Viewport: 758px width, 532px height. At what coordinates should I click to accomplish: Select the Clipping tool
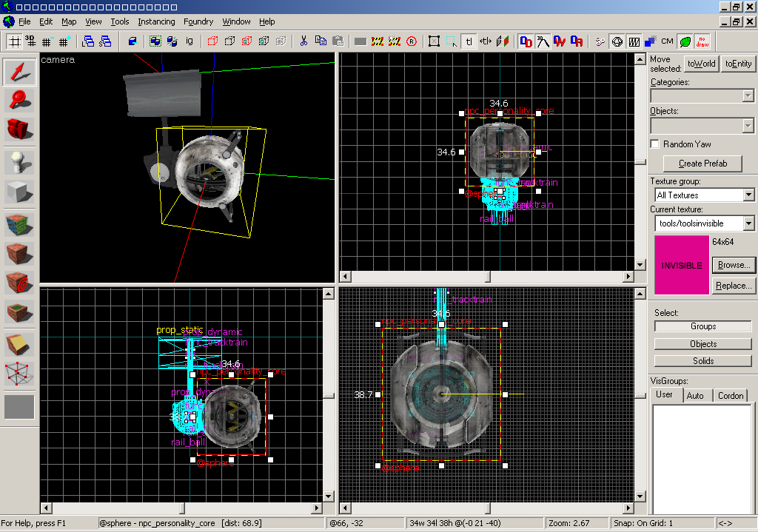pyautogui.click(x=19, y=345)
